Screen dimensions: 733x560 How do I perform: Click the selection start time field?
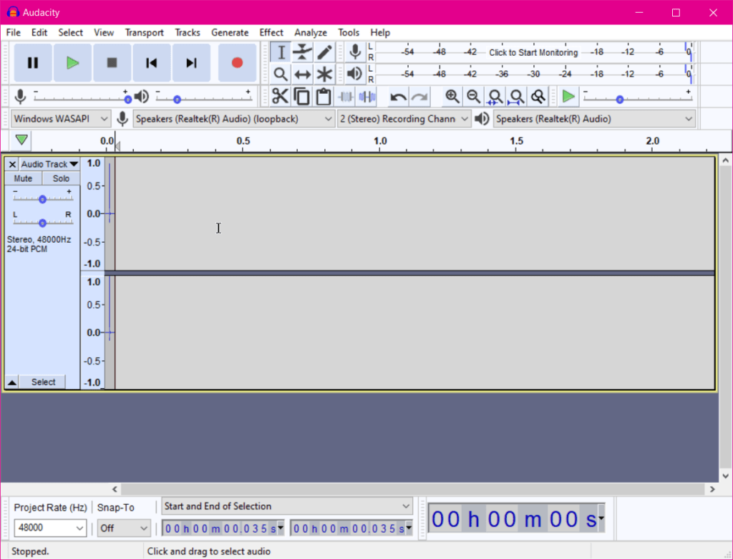pos(223,528)
